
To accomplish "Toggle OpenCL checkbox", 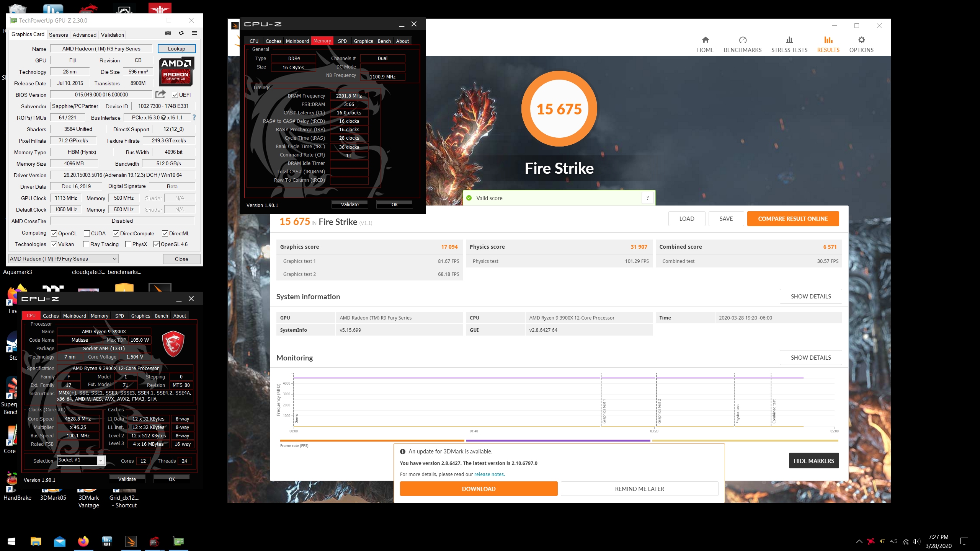I will 54,233.
